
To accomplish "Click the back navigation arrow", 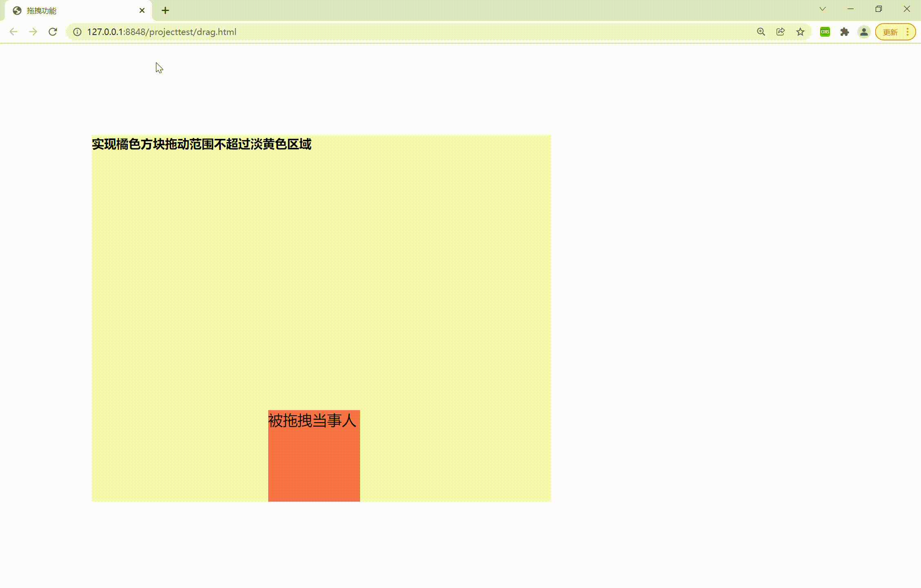I will pyautogui.click(x=14, y=31).
